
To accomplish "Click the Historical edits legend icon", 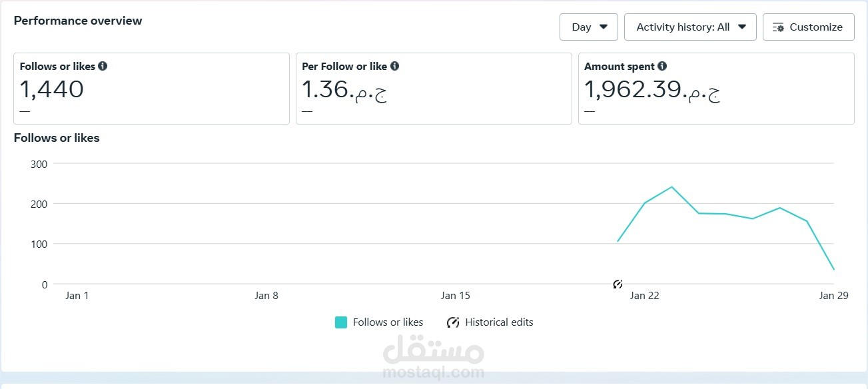I will tap(453, 322).
